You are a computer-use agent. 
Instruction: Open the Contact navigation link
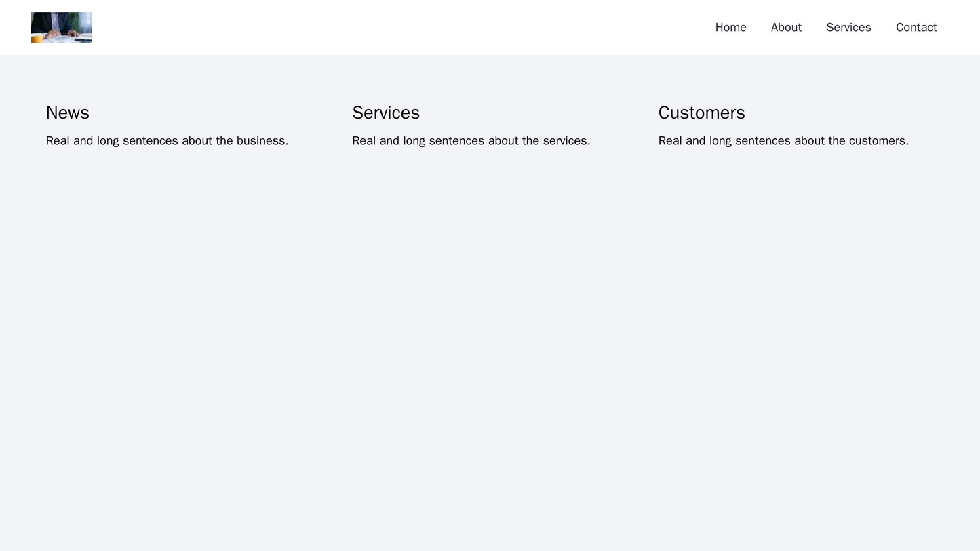pos(916,27)
